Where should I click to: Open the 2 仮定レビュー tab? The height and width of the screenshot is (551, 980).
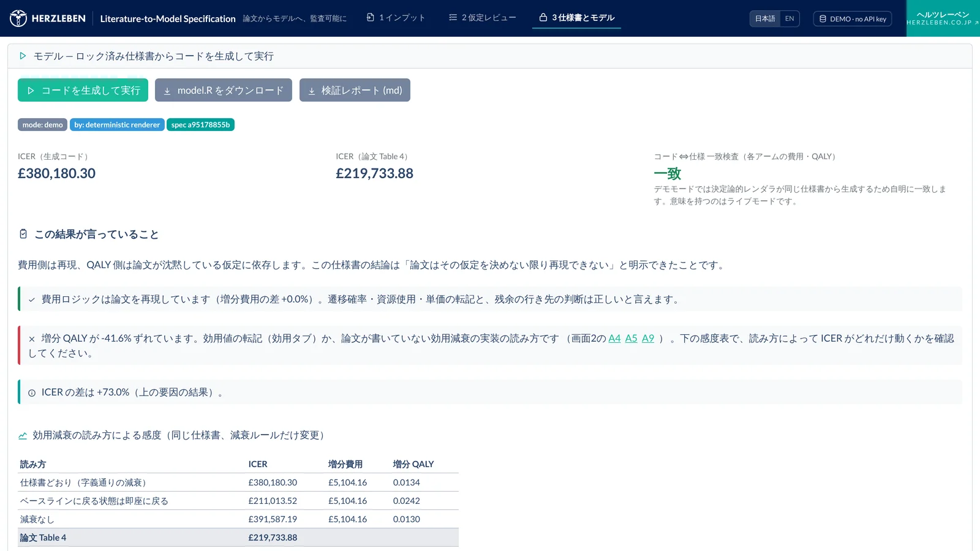[x=483, y=18]
